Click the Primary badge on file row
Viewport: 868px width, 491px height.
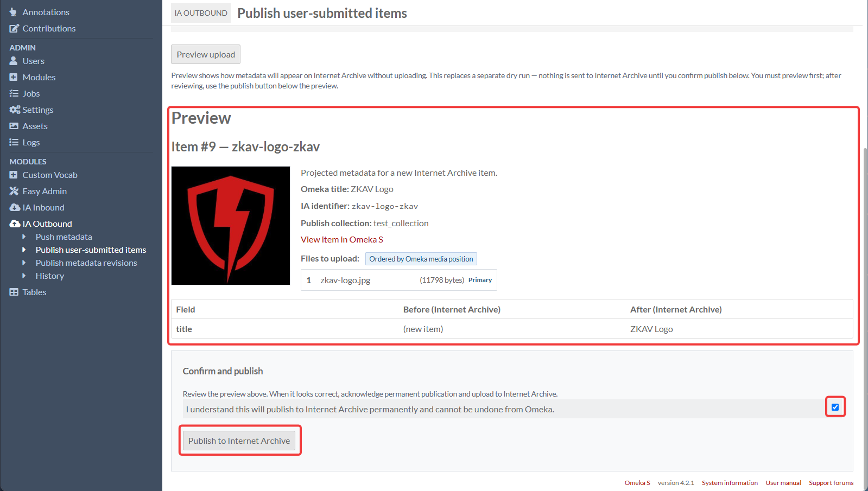coord(480,280)
